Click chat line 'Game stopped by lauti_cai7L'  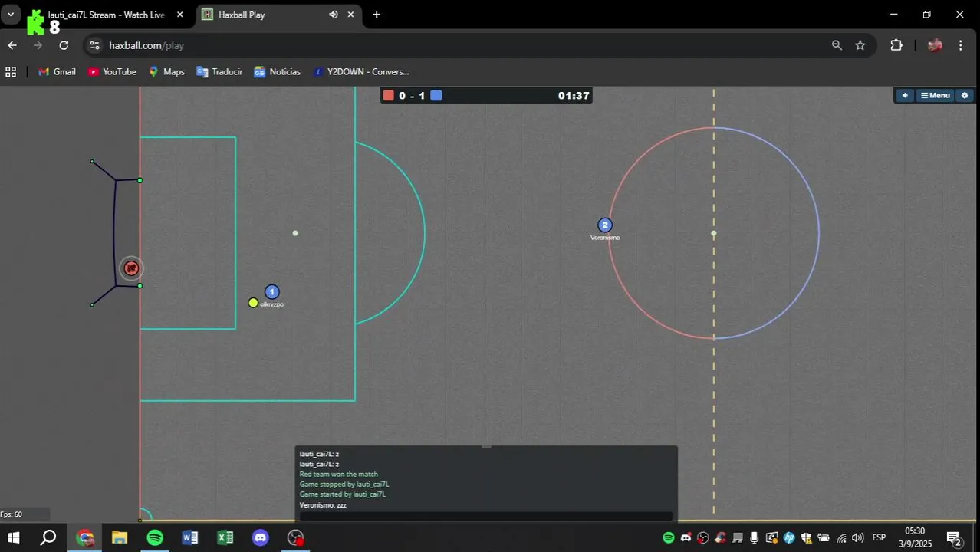(344, 485)
